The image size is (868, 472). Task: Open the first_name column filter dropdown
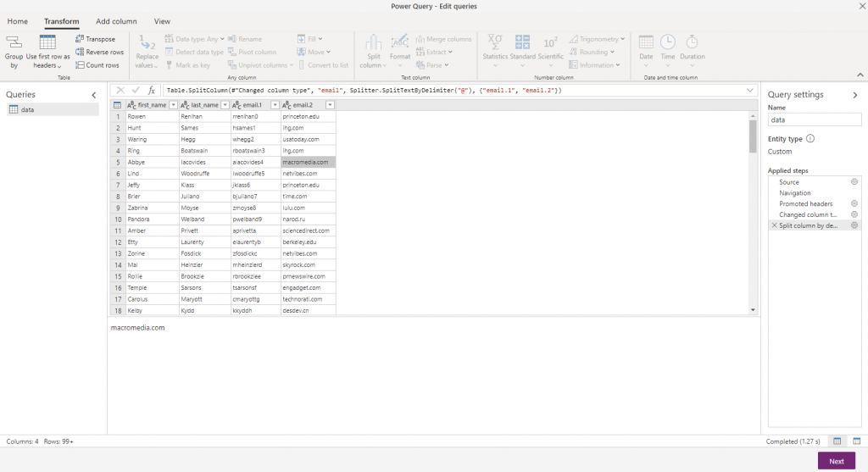tap(173, 104)
